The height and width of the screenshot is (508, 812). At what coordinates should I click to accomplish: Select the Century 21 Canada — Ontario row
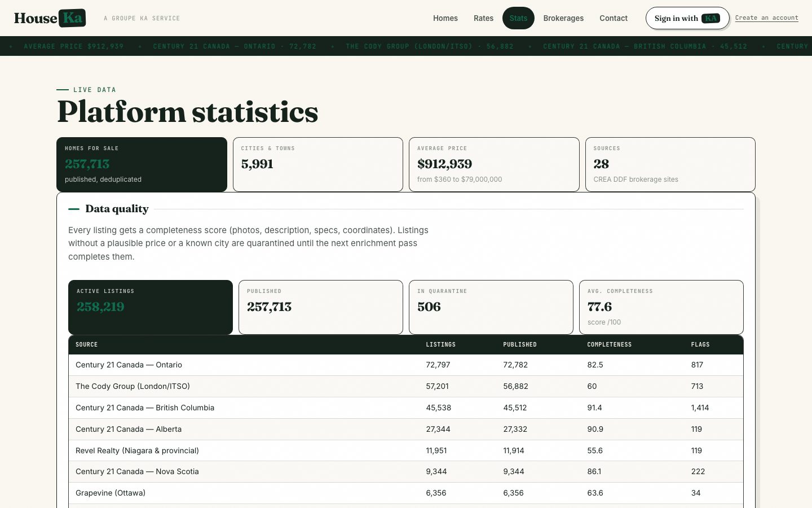[x=406, y=365]
